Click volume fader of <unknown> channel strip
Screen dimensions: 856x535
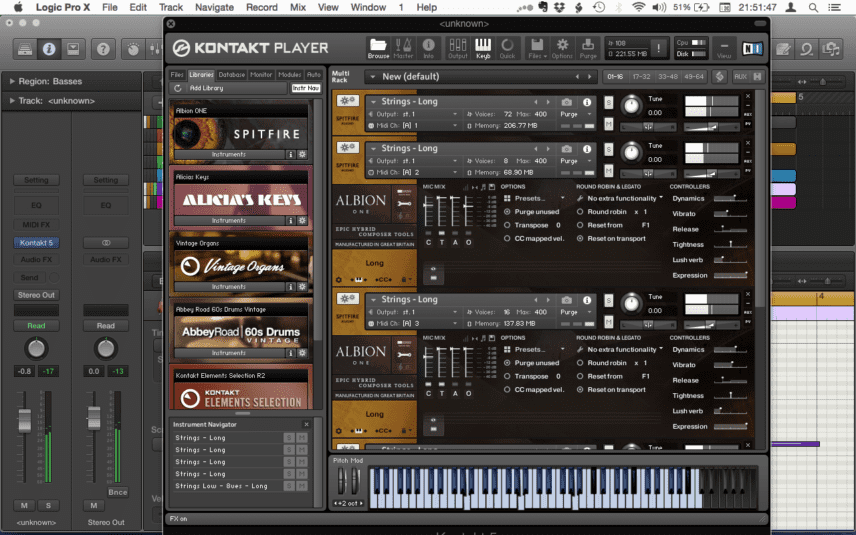(x=25, y=421)
